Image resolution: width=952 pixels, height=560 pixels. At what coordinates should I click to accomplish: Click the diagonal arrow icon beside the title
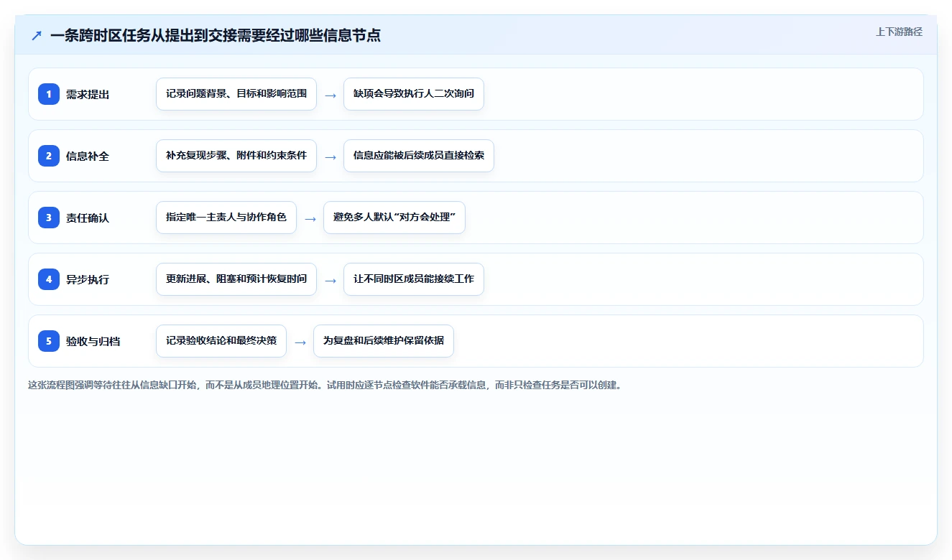click(x=37, y=36)
